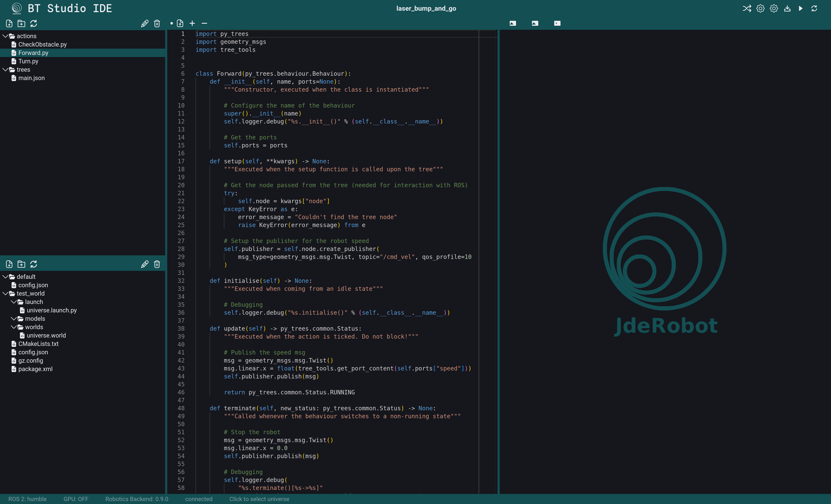831x504 pixels.
Task: Place cursor on line 6 class Forward
Action: (273, 74)
